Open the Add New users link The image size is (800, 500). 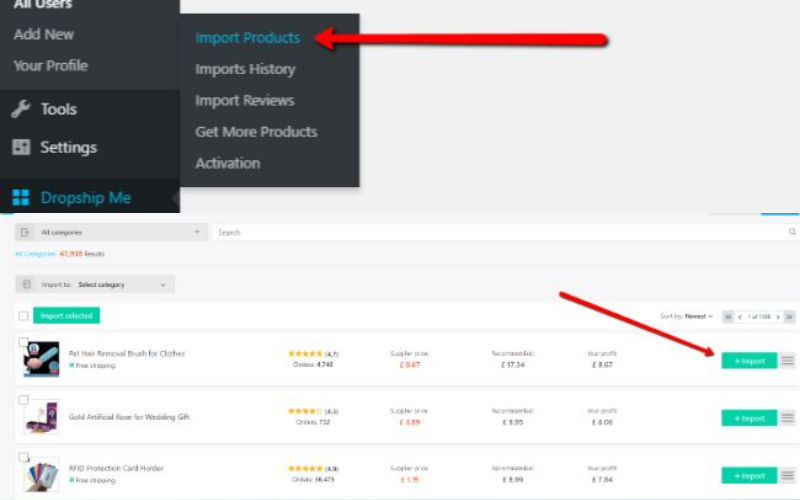[43, 34]
